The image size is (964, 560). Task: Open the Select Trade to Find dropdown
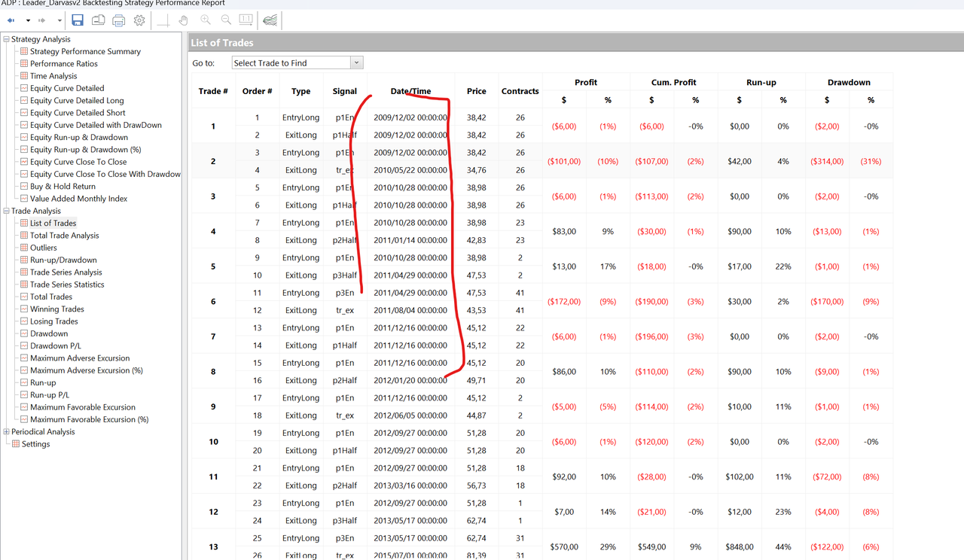[357, 63]
